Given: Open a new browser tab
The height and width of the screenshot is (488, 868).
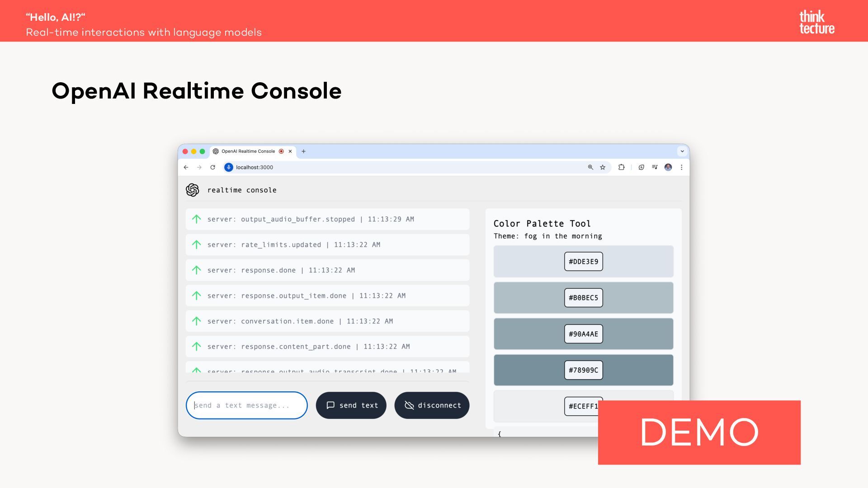Looking at the screenshot, I should pos(303,151).
